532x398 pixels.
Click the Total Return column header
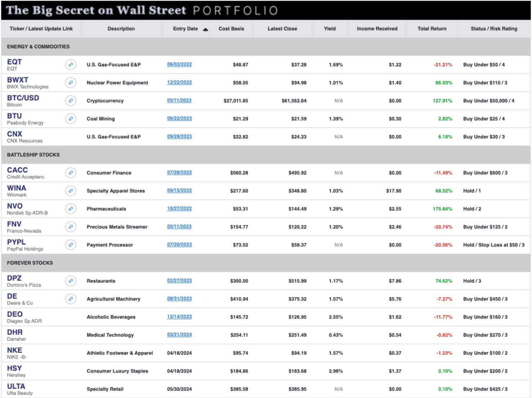(432, 28)
